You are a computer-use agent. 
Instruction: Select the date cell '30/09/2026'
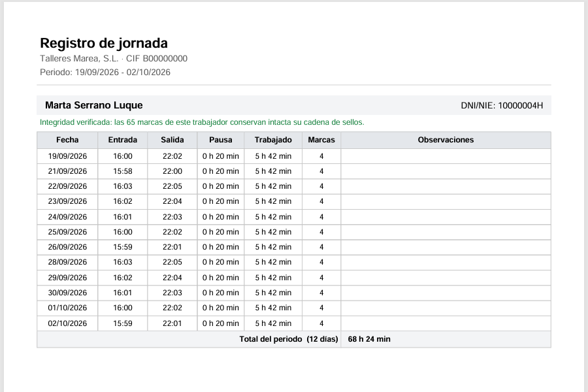pos(67,293)
